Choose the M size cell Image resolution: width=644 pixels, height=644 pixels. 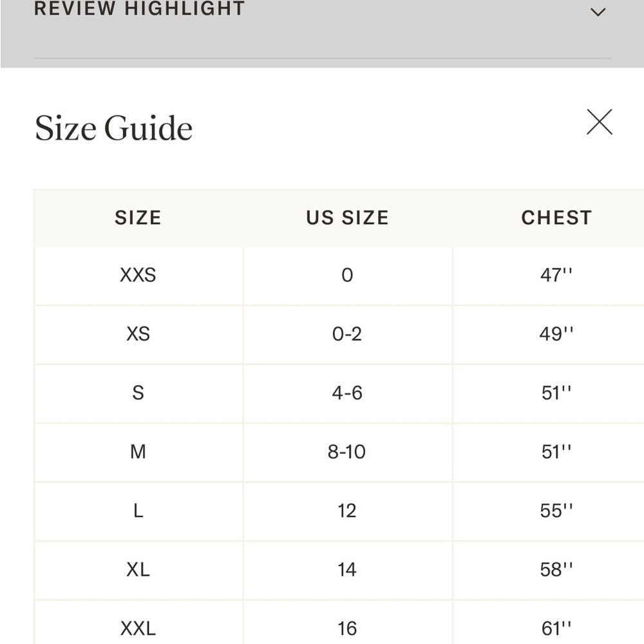[x=138, y=452]
